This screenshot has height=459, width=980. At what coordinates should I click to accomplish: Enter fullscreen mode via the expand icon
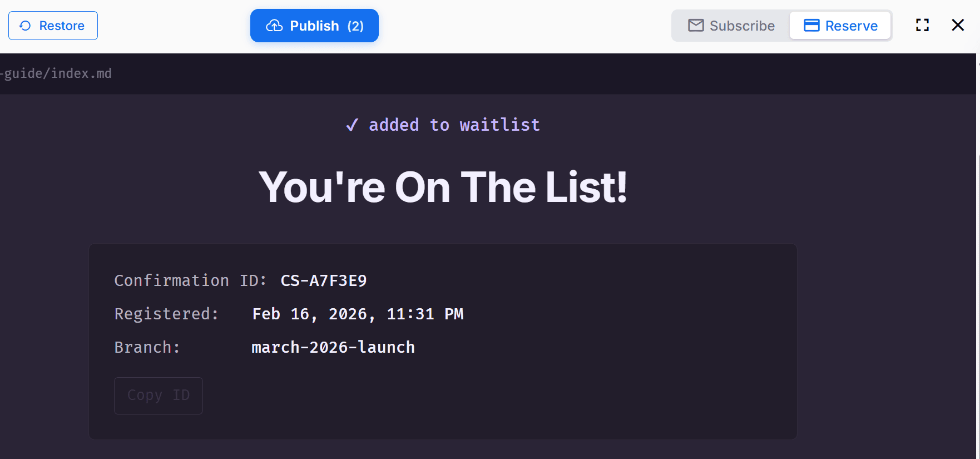[922, 24]
